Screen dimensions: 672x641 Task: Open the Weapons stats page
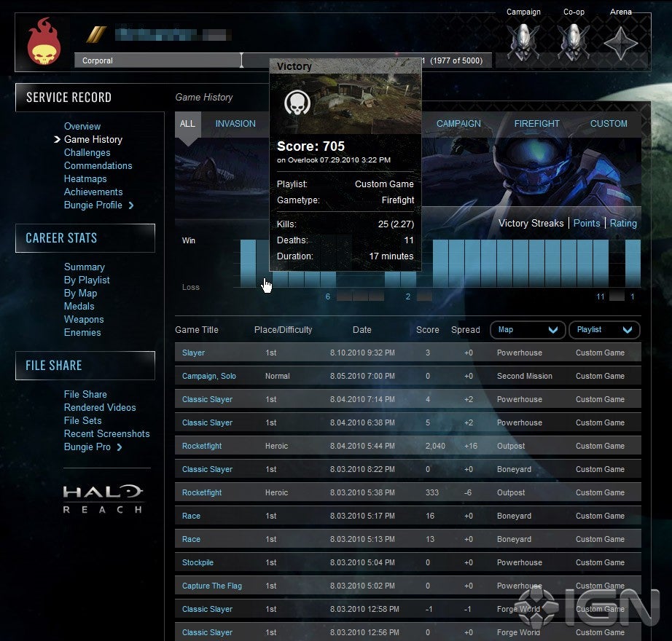[x=84, y=320]
